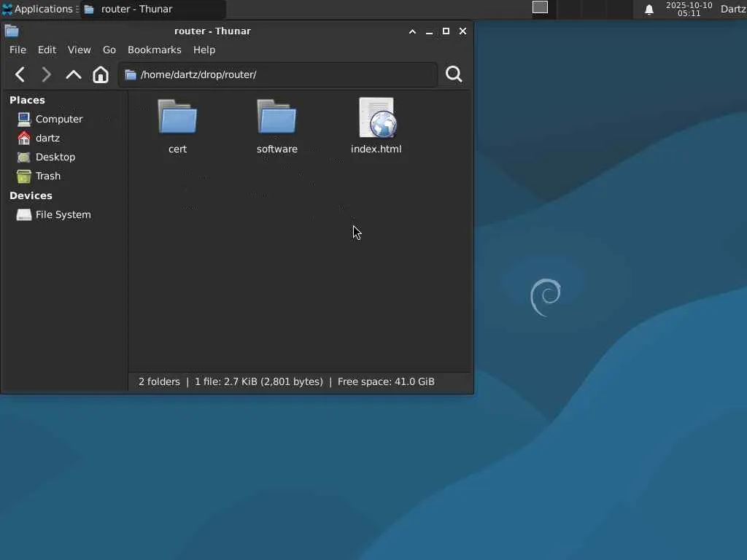Close the Thunar window

tap(462, 31)
